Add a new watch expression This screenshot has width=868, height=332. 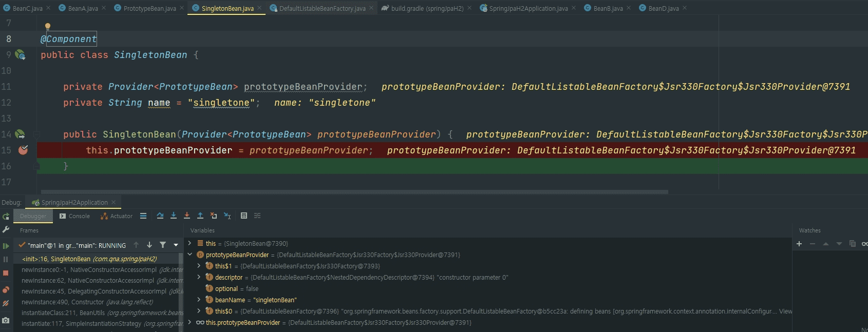pos(799,244)
